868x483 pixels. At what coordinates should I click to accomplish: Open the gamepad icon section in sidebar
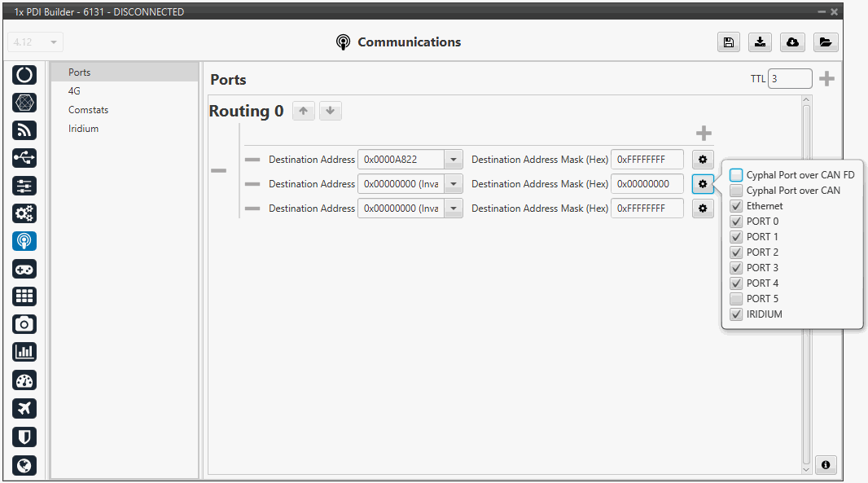[24, 269]
